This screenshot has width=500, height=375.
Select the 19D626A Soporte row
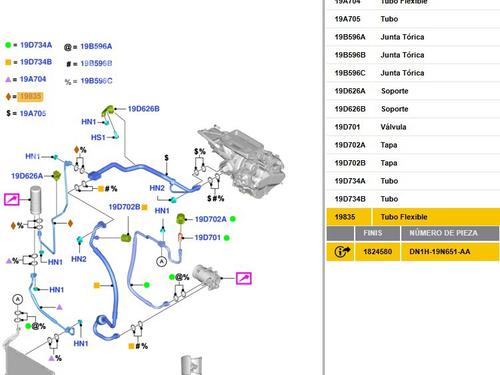413,91
